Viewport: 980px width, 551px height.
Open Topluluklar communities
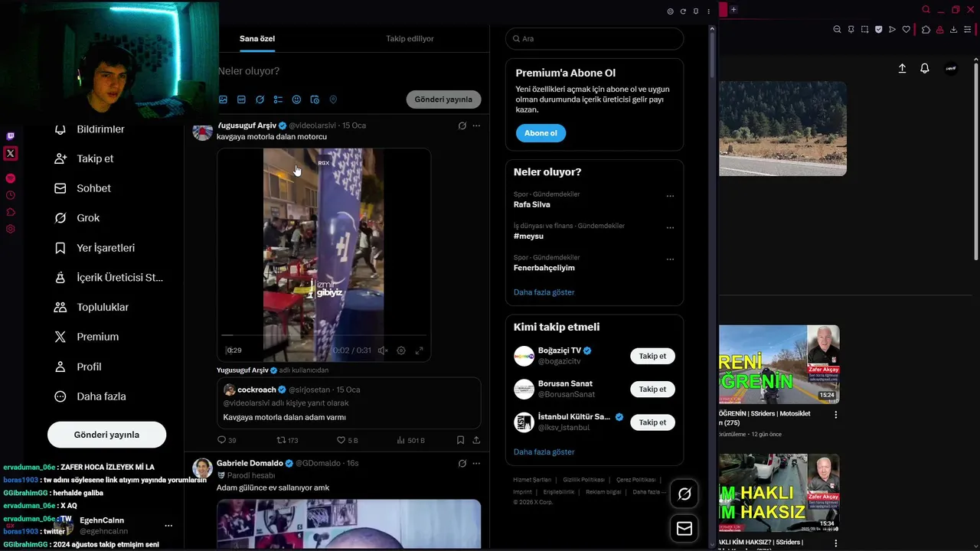click(92, 307)
